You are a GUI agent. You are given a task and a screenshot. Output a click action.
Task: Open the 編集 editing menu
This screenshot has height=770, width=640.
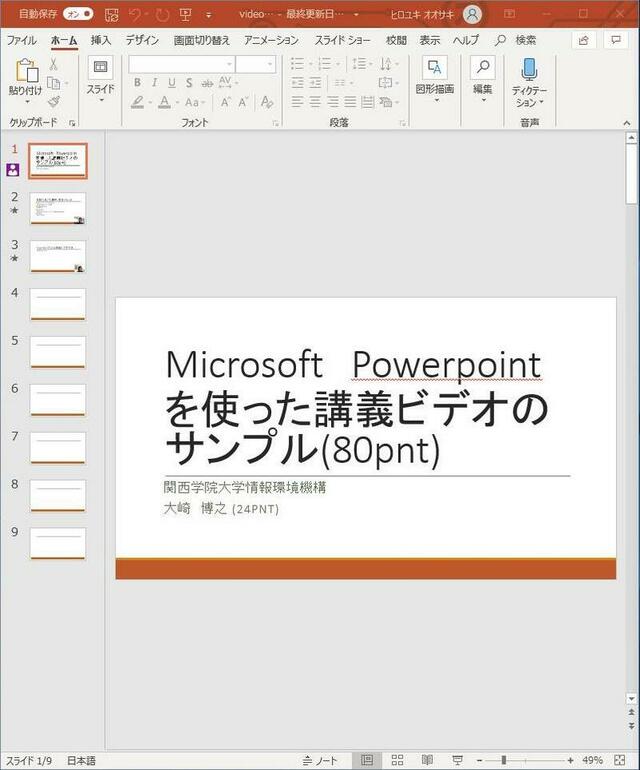[483, 79]
